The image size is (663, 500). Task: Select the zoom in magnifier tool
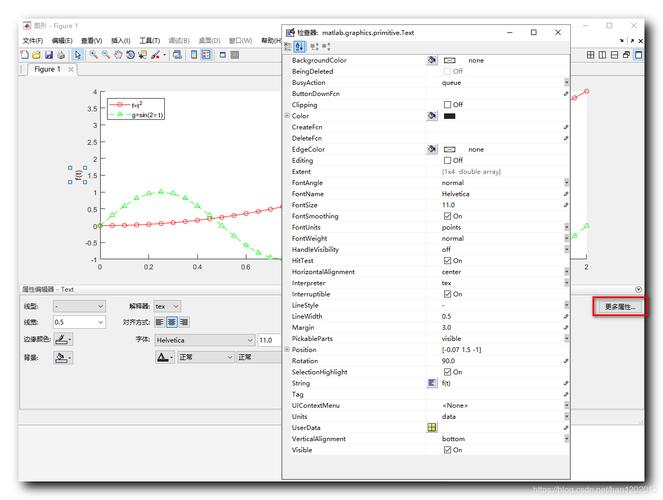pos(93,55)
